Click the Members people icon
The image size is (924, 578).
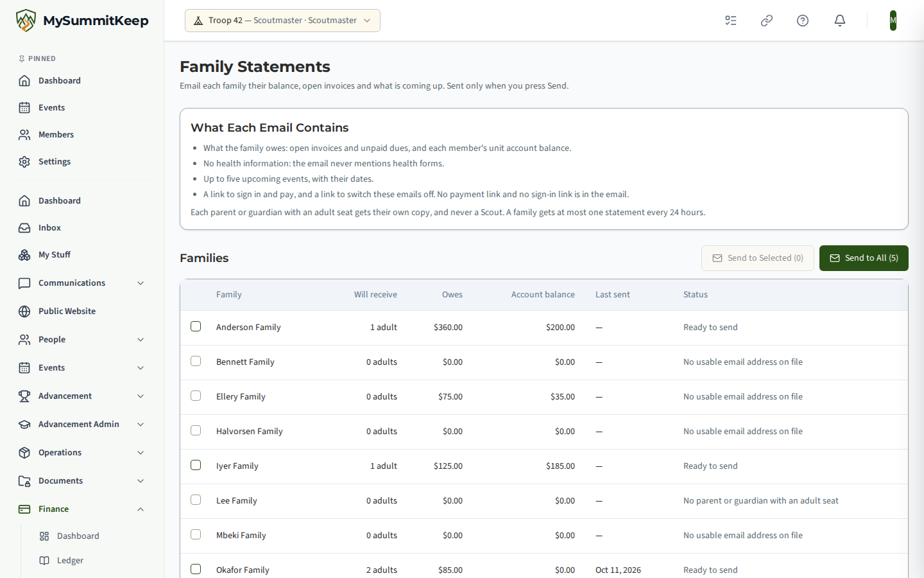[x=24, y=135]
